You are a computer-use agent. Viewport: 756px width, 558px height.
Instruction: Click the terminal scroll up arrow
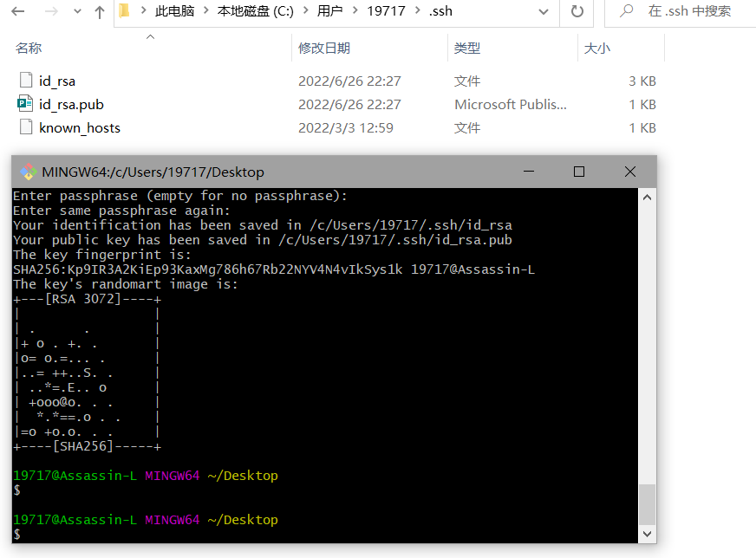point(647,198)
